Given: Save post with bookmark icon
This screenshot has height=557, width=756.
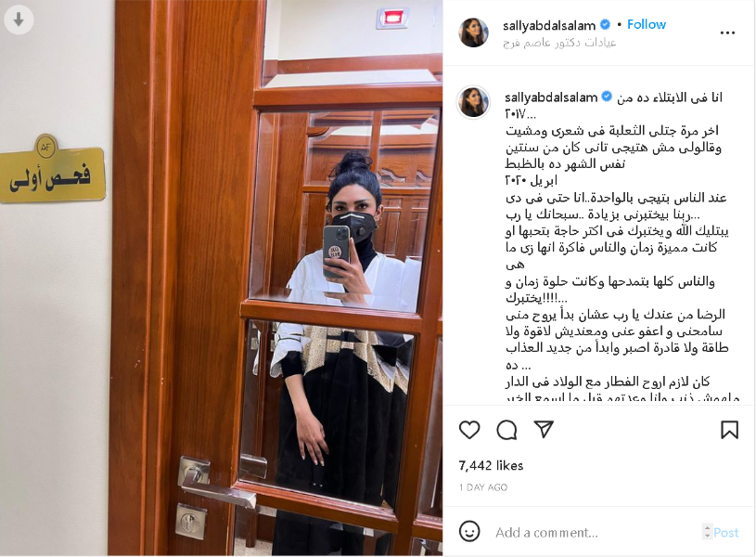Looking at the screenshot, I should [x=729, y=430].
